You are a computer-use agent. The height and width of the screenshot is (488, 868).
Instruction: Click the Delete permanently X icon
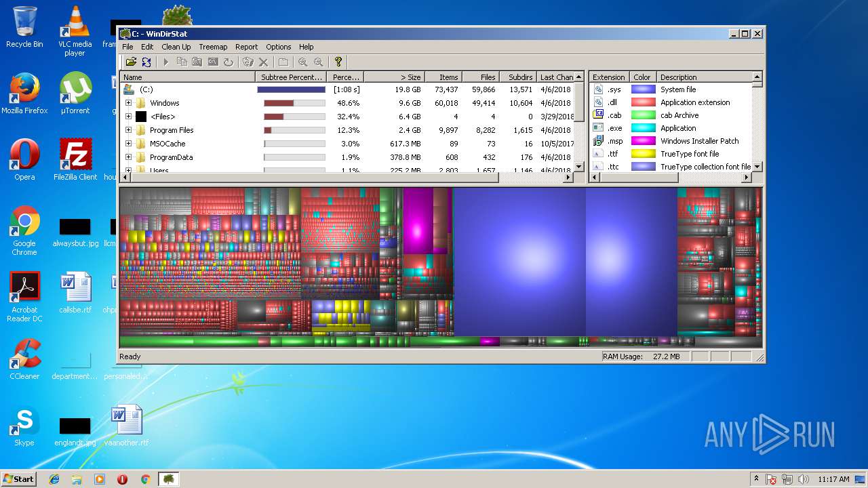tap(264, 62)
